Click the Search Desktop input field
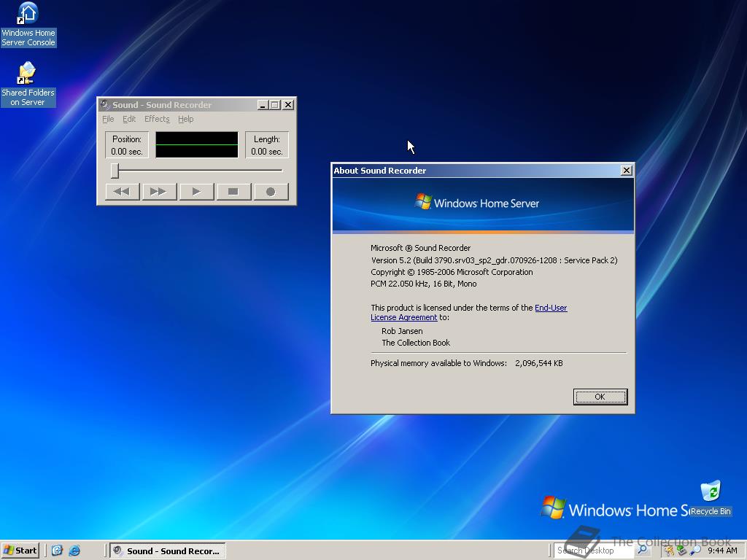The height and width of the screenshot is (560, 747). [x=594, y=551]
